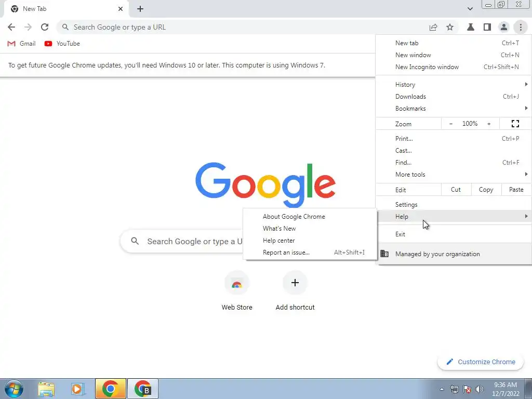Open Help center from the submenu
532x399 pixels.
pyautogui.click(x=310, y=241)
